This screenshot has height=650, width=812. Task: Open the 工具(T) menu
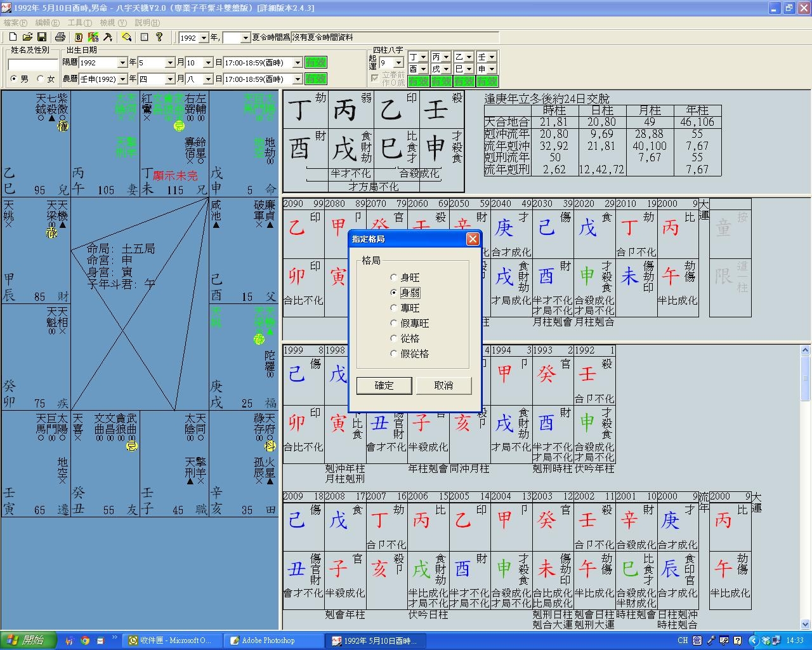[x=80, y=23]
